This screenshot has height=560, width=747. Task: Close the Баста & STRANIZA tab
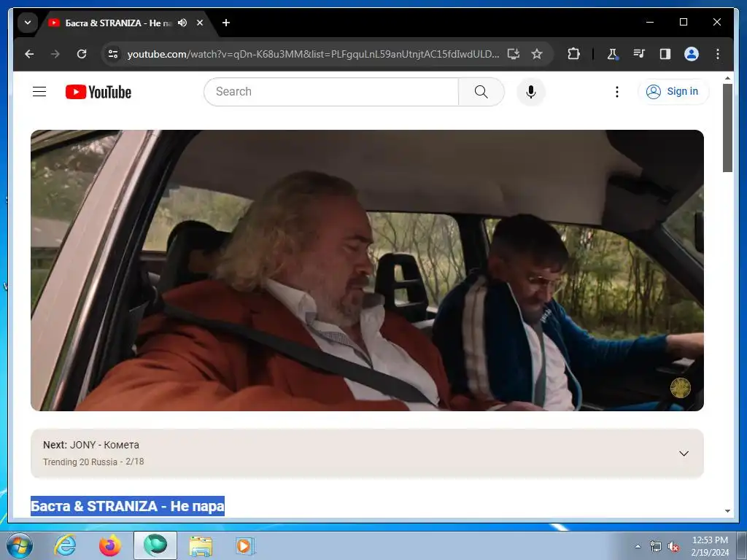[x=200, y=23]
